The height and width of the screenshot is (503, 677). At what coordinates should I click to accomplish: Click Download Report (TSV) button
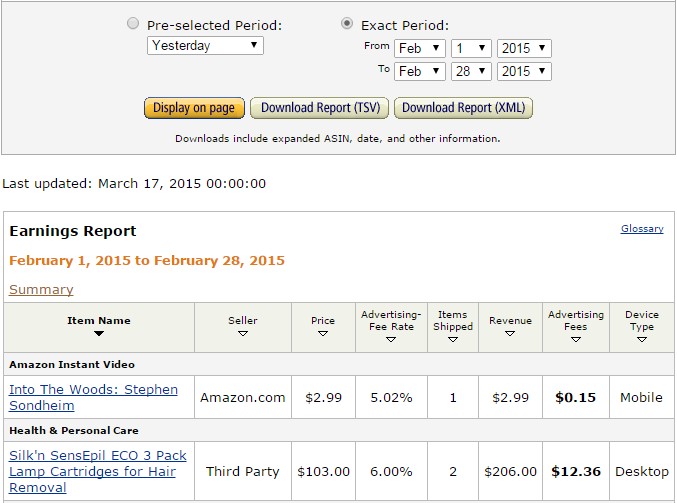[x=320, y=108]
